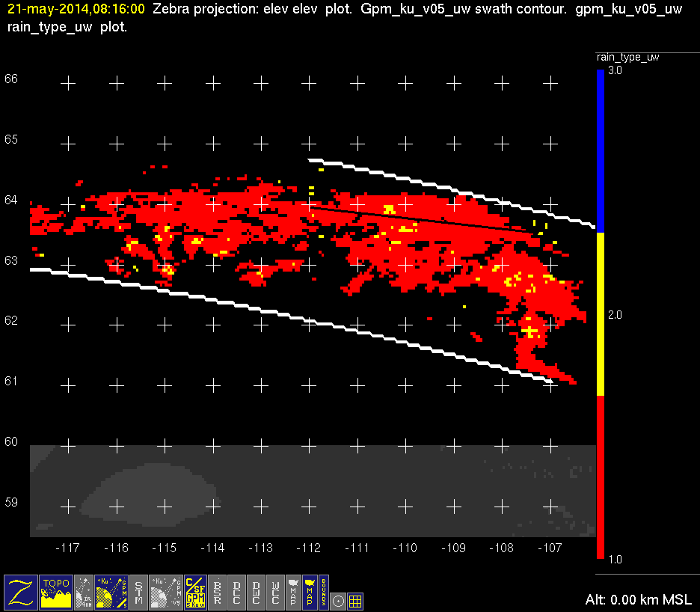Click the date-time label 21-may-2014,08:16:00
700x612 pixels.
click(x=76, y=10)
